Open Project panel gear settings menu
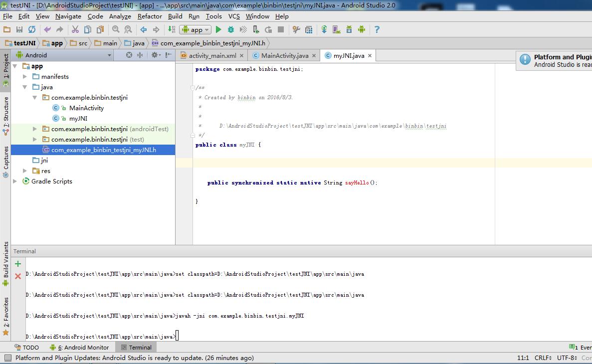Image resolution: width=592 pixels, height=364 pixels. pyautogui.click(x=156, y=55)
